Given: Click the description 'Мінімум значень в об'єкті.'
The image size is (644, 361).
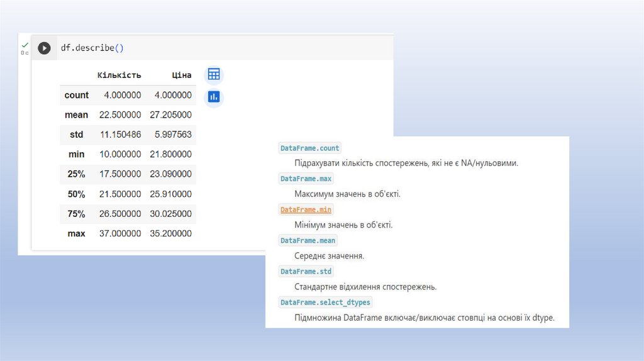Looking at the screenshot, I should point(343,225).
